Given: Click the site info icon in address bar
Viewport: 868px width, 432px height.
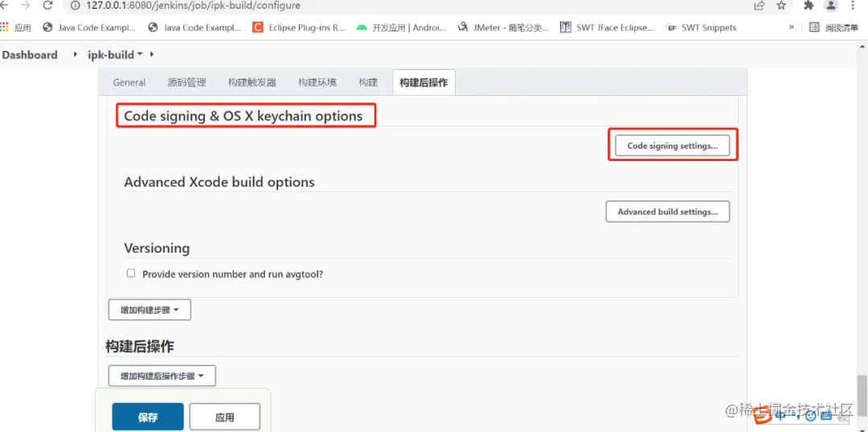Looking at the screenshot, I should point(76,6).
